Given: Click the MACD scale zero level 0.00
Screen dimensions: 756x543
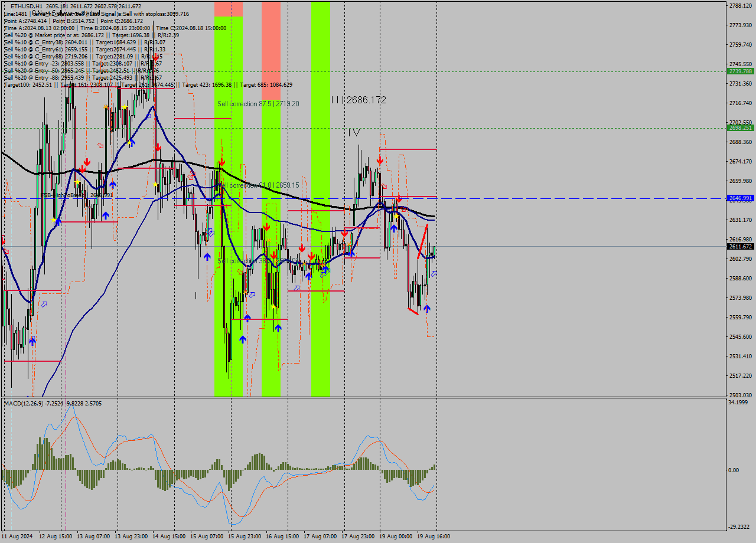Looking at the screenshot, I should pos(734,470).
